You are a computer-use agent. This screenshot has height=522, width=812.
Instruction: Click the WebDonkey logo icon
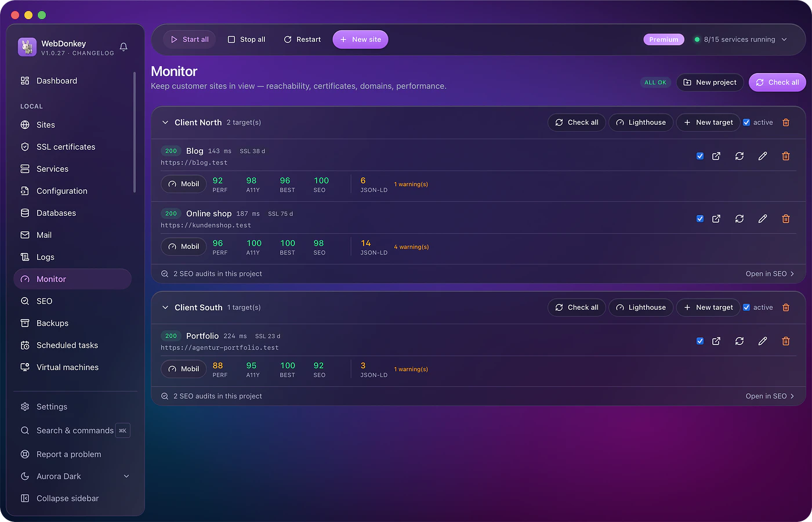click(x=27, y=47)
